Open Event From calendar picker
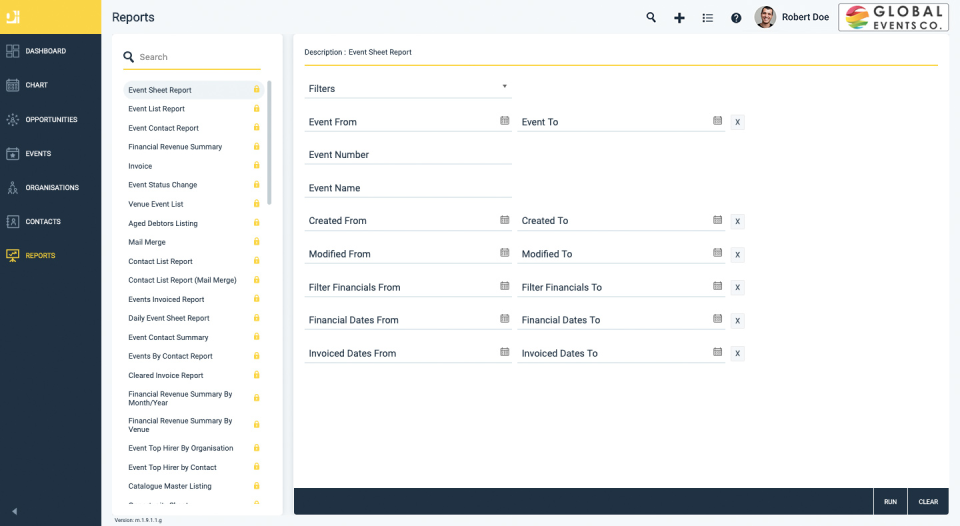Viewport: 960px width, 526px height. [x=504, y=121]
